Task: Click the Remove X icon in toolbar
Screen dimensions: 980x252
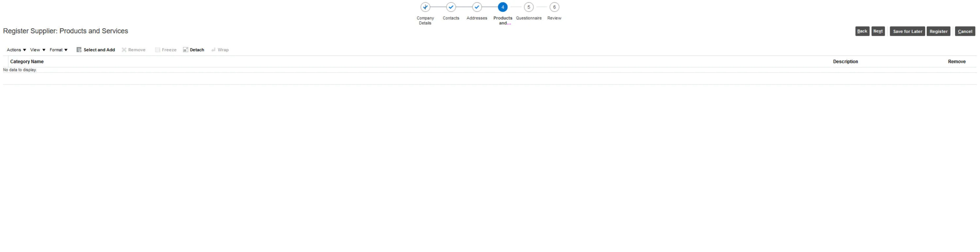Action: [124, 50]
